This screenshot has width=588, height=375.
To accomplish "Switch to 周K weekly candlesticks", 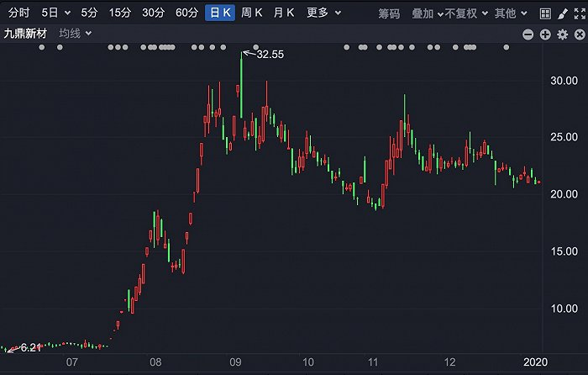I will click(252, 13).
